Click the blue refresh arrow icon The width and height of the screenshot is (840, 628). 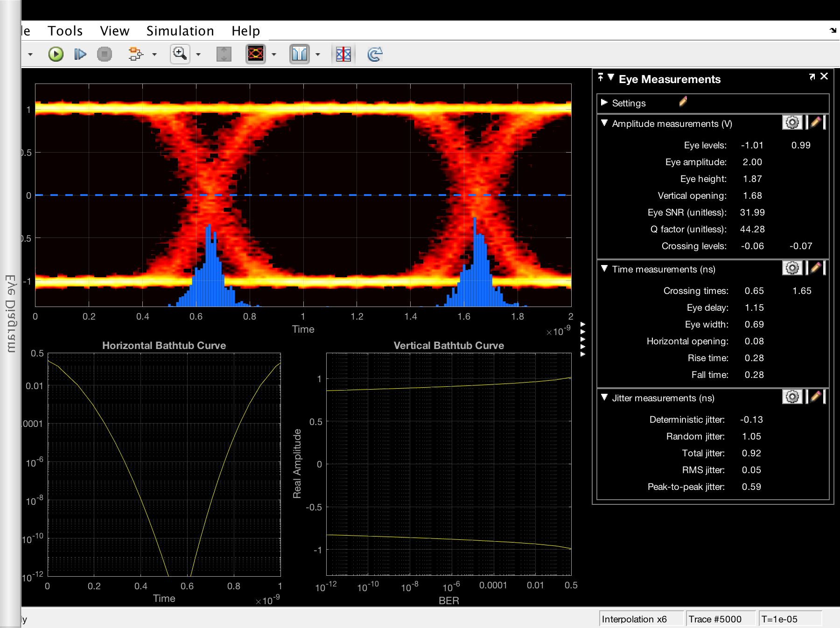375,54
